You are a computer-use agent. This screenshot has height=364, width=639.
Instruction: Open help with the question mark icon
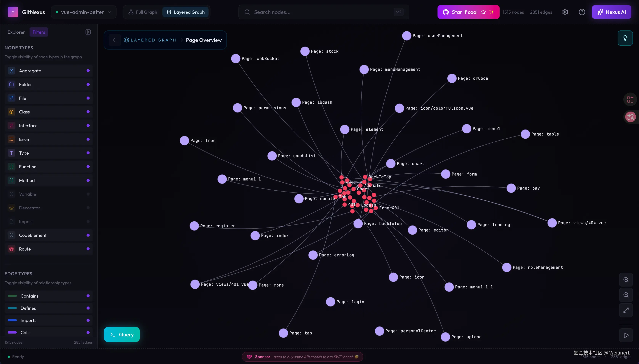582,12
